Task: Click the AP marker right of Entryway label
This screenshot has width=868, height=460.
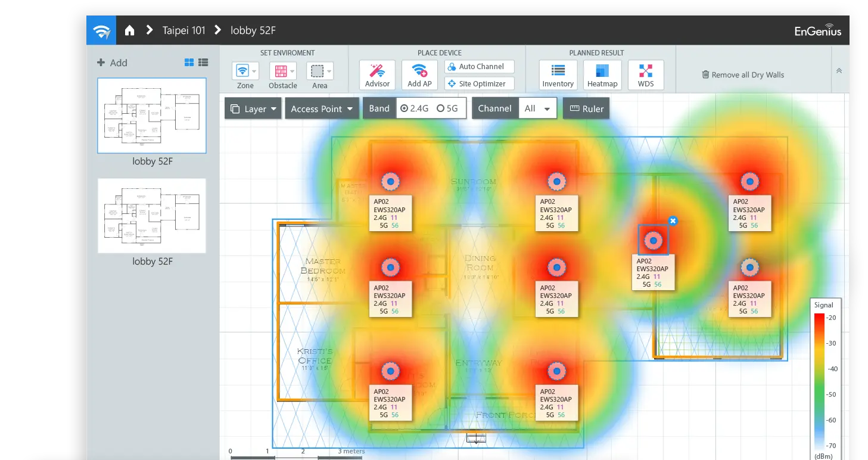Action: [x=556, y=371]
